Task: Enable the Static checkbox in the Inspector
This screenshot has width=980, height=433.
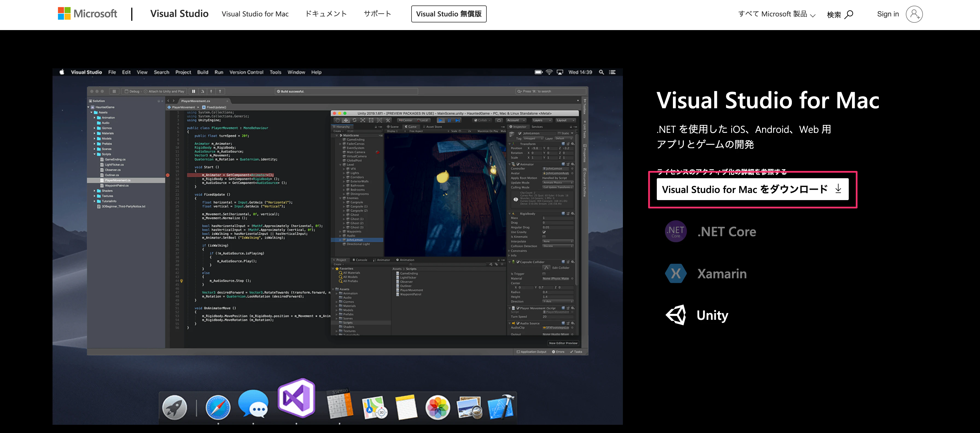Action: [559, 133]
